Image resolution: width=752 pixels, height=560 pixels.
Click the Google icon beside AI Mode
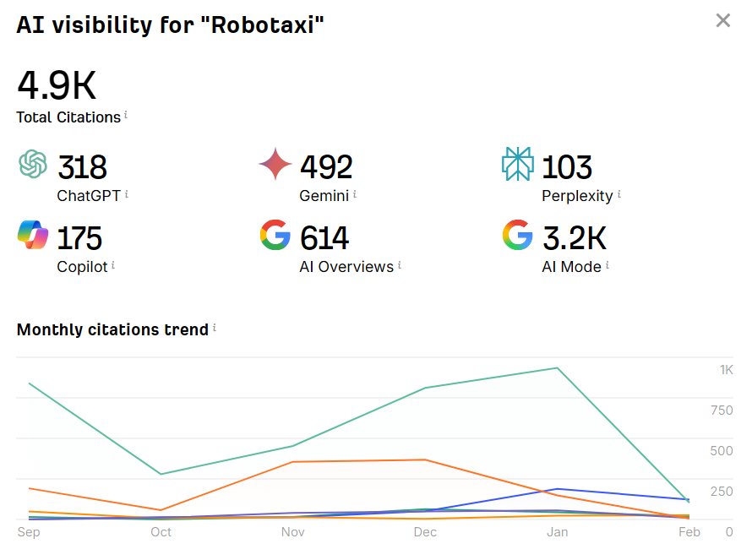click(517, 235)
